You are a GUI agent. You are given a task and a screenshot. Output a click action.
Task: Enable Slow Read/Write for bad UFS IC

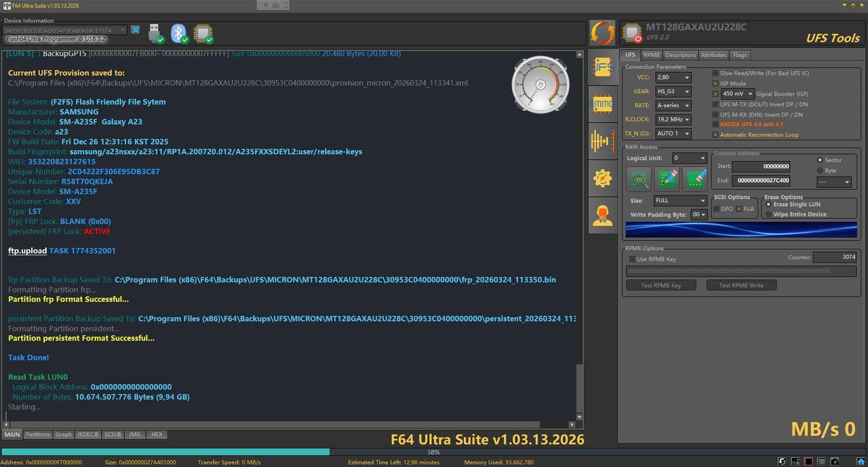[715, 73]
